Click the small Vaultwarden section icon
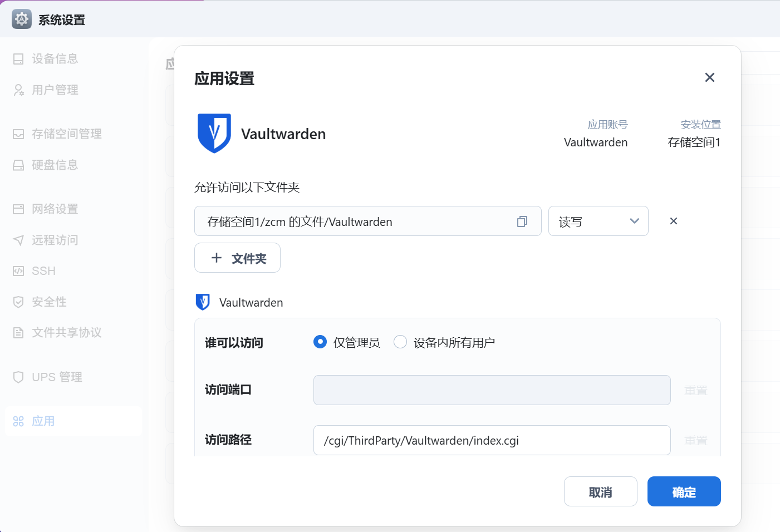 (x=203, y=302)
